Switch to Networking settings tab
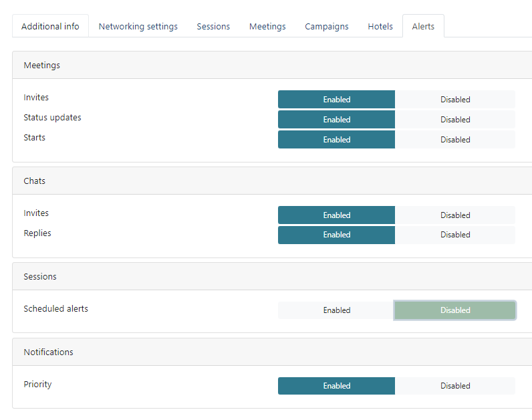Screen dimensions: 532x420 [138, 27]
